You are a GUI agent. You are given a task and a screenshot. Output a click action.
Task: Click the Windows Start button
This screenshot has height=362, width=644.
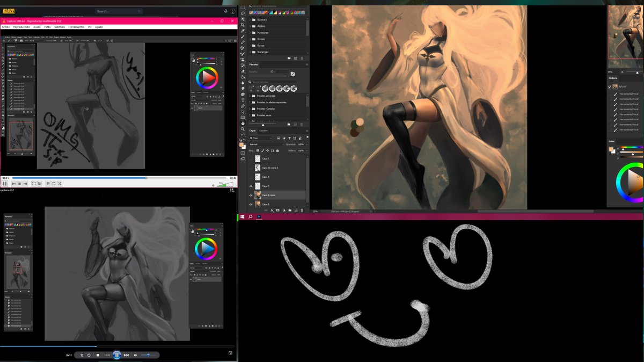tap(243, 216)
